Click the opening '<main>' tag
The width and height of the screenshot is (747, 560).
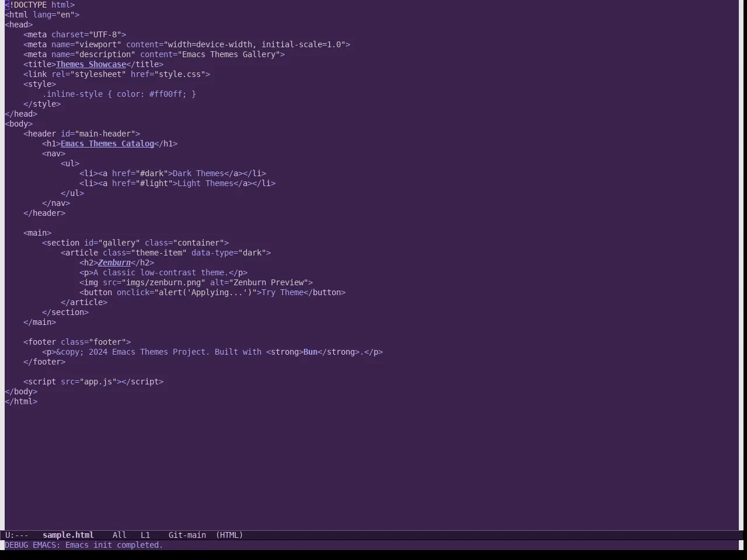tap(37, 233)
